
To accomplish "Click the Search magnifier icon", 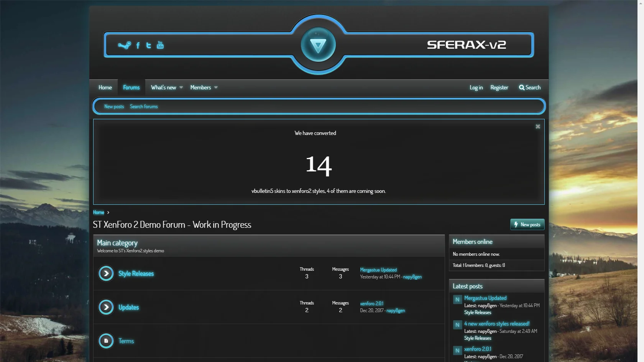I will click(522, 87).
